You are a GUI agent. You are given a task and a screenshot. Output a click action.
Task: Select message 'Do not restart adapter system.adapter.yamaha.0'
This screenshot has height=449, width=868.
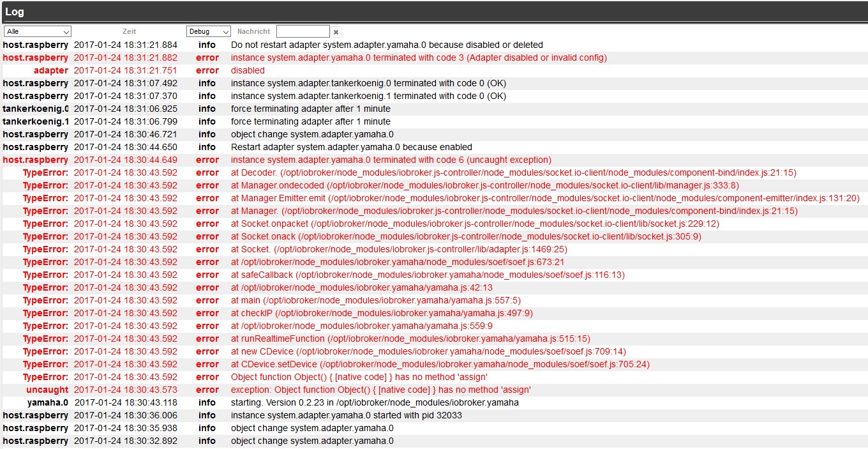pos(387,45)
